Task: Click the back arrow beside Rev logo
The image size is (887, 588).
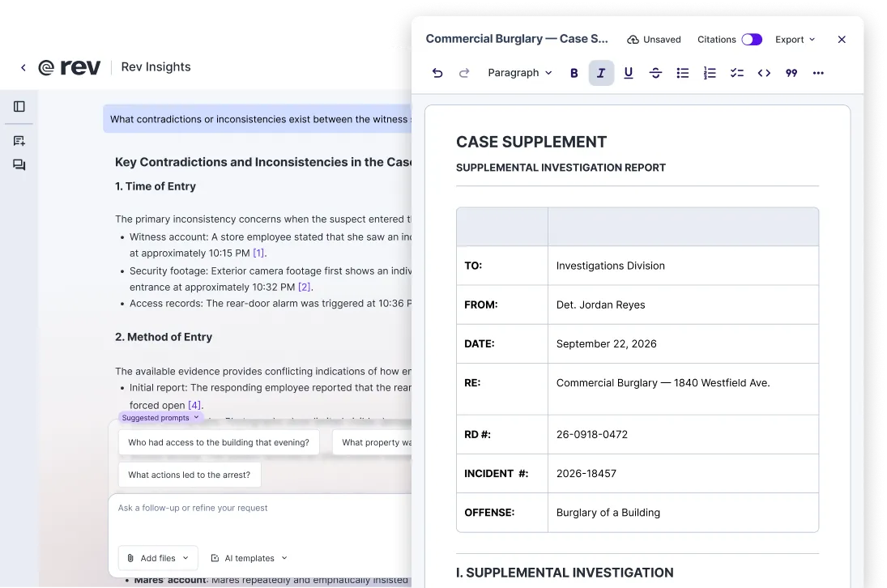Action: (23, 67)
